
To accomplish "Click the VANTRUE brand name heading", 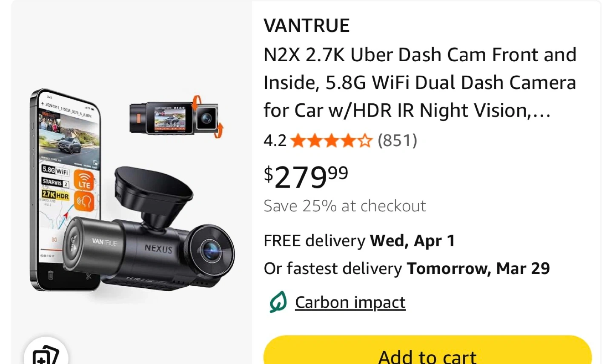I will 306,26.
